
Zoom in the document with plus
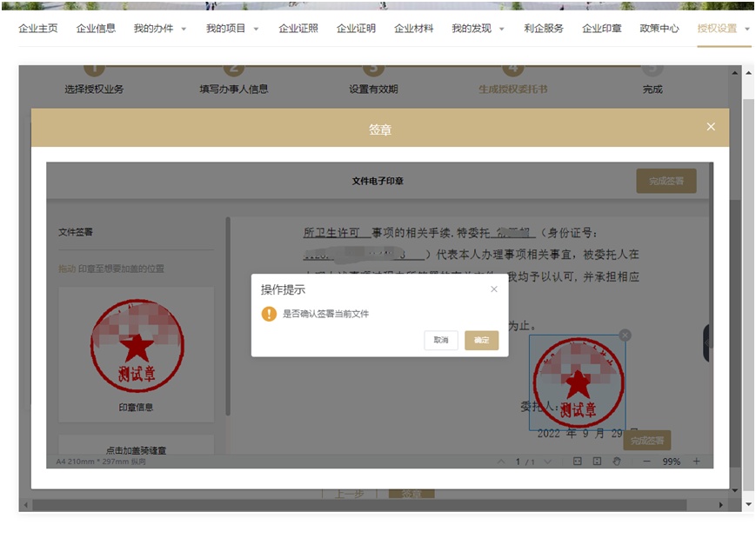tap(696, 462)
